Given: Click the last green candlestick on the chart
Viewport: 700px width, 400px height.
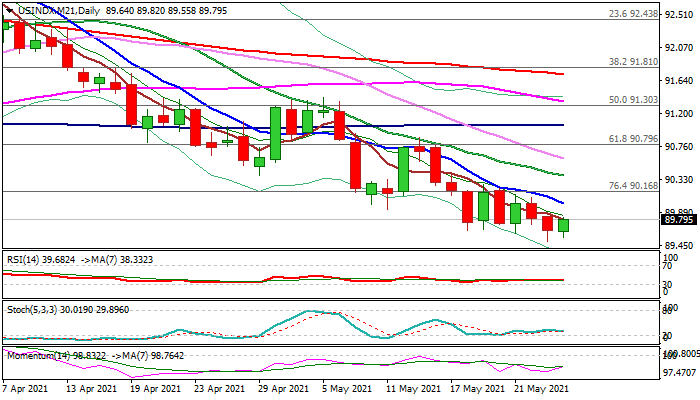Looking at the screenshot, I should point(564,225).
